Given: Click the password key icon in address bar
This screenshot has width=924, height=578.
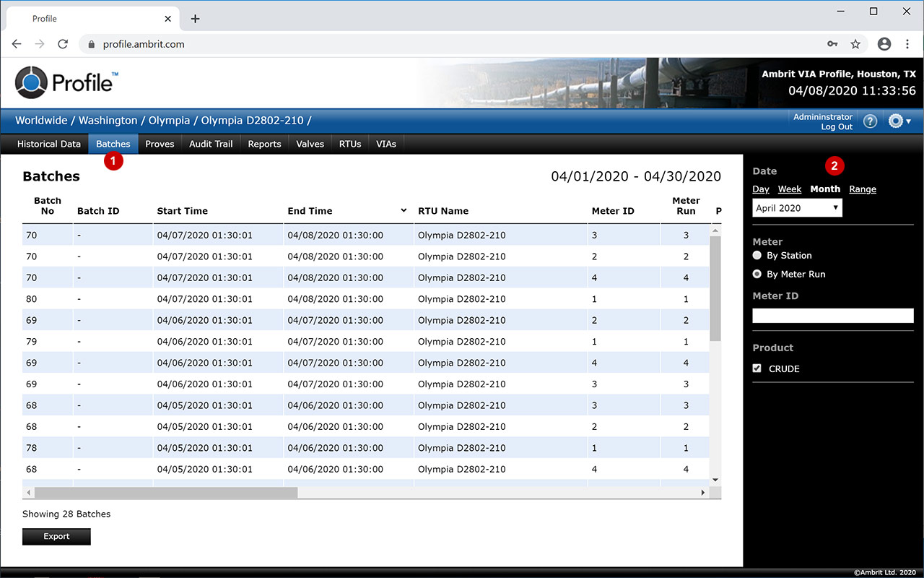Looking at the screenshot, I should pyautogui.click(x=832, y=44).
